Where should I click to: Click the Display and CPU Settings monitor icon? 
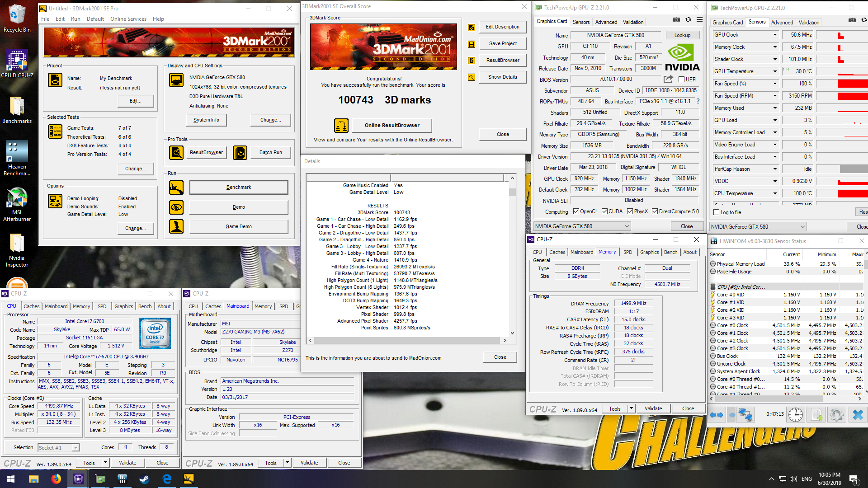(176, 80)
